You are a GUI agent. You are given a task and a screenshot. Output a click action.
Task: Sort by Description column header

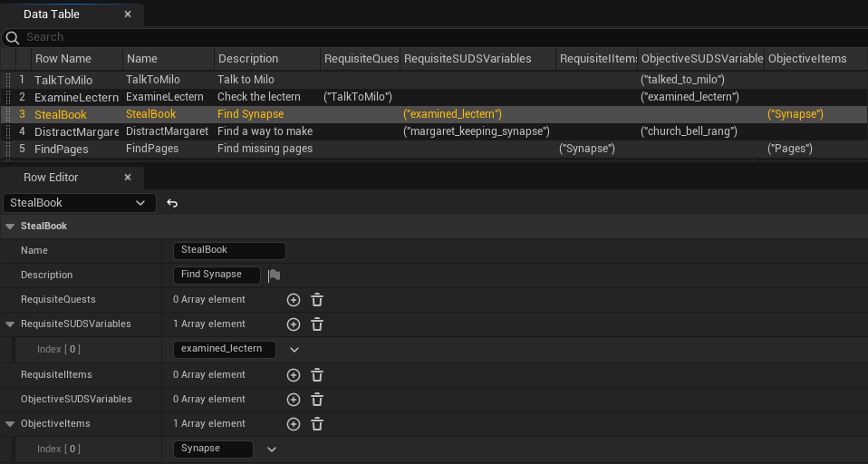click(x=267, y=59)
